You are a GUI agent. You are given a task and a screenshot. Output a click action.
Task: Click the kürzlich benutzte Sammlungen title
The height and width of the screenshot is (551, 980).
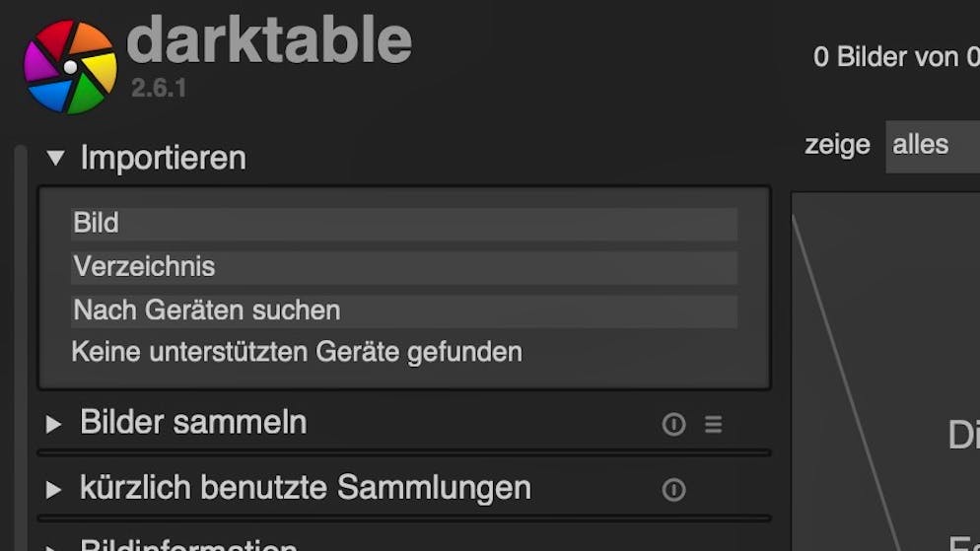click(x=306, y=489)
